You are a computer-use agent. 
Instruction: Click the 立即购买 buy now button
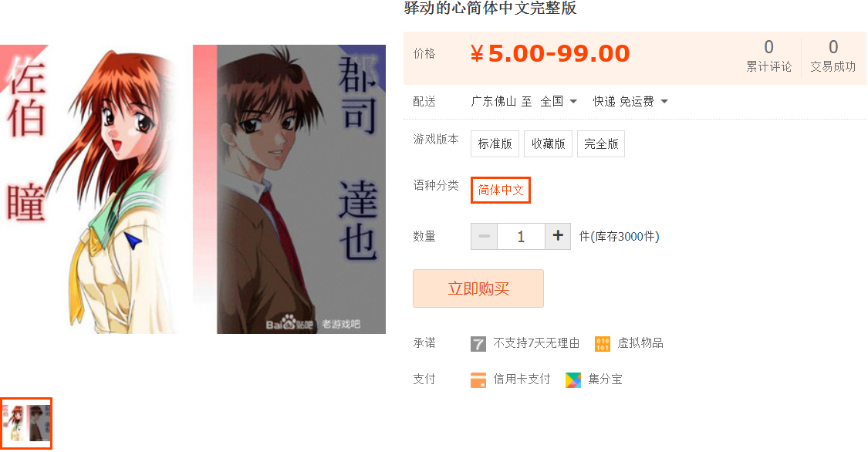478,288
